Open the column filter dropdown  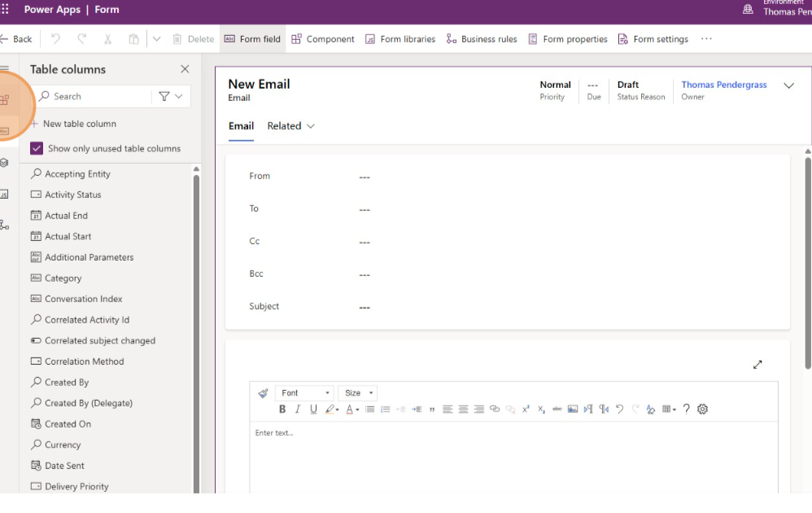(x=171, y=96)
